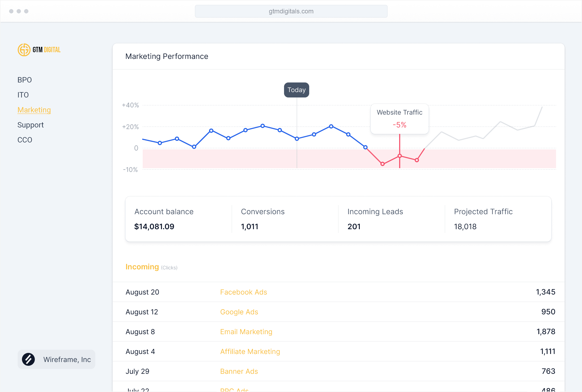Screen dimensions: 582x392
Task: Click the gtmdigitals.com address bar
Action: pos(291,11)
